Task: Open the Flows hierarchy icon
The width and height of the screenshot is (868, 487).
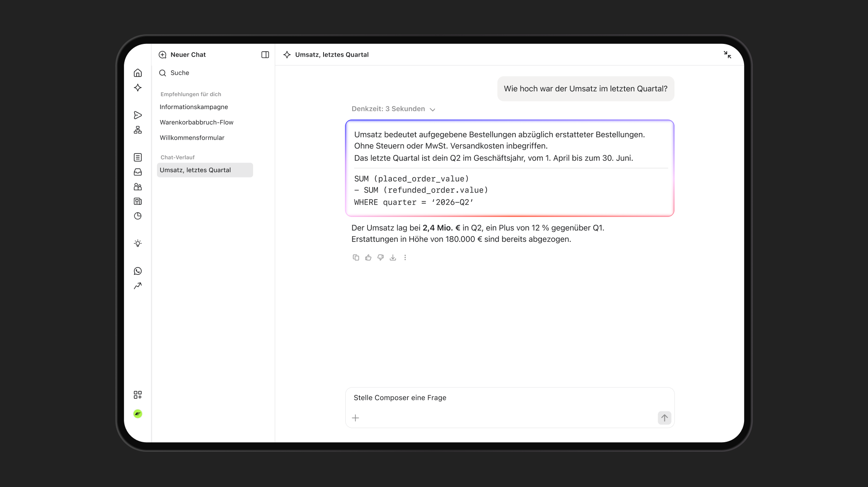Action: click(x=138, y=130)
